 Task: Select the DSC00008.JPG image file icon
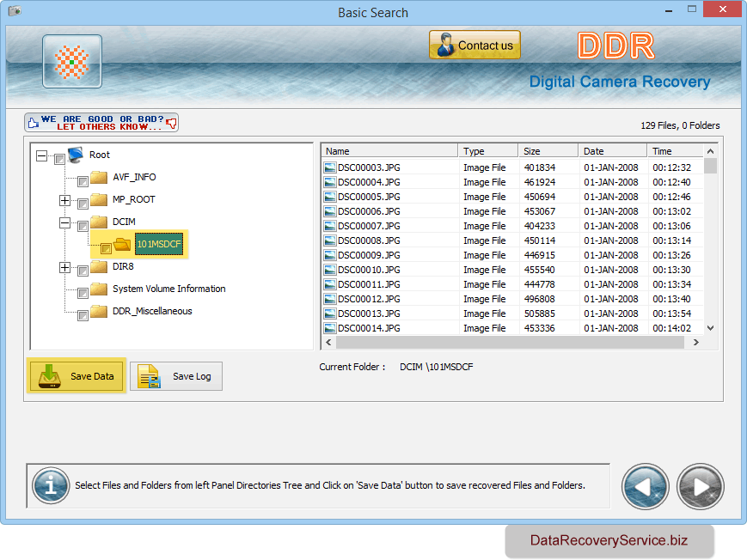[x=330, y=240]
